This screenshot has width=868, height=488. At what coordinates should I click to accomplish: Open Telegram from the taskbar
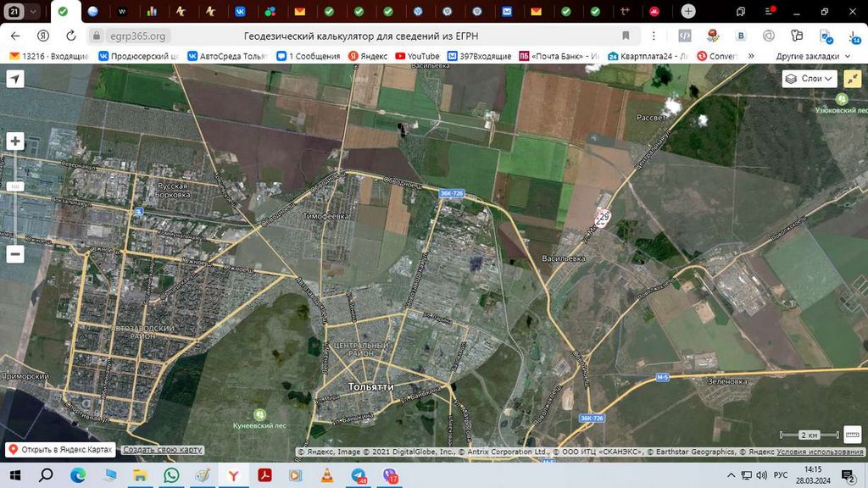click(x=359, y=475)
